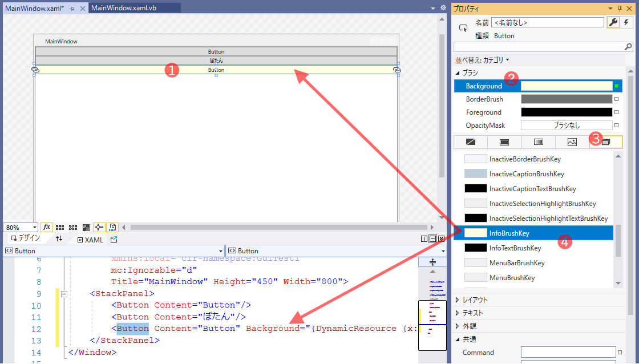This screenshot has height=364, width=639.
Task: Show event handlers via lightning icon
Action: tap(626, 22)
